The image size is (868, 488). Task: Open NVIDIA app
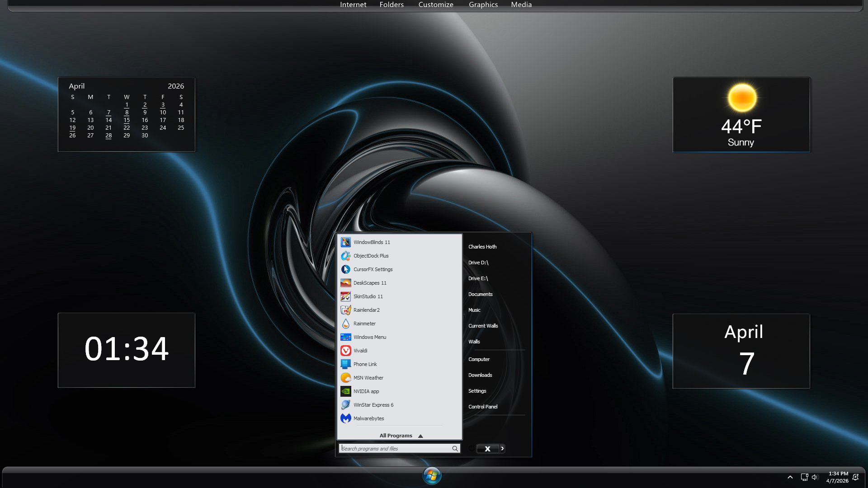click(x=366, y=391)
